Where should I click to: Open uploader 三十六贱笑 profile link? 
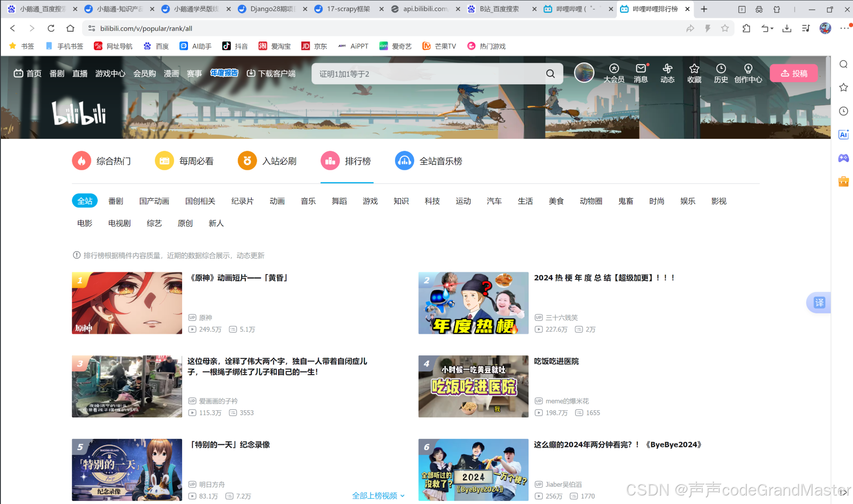tap(562, 317)
